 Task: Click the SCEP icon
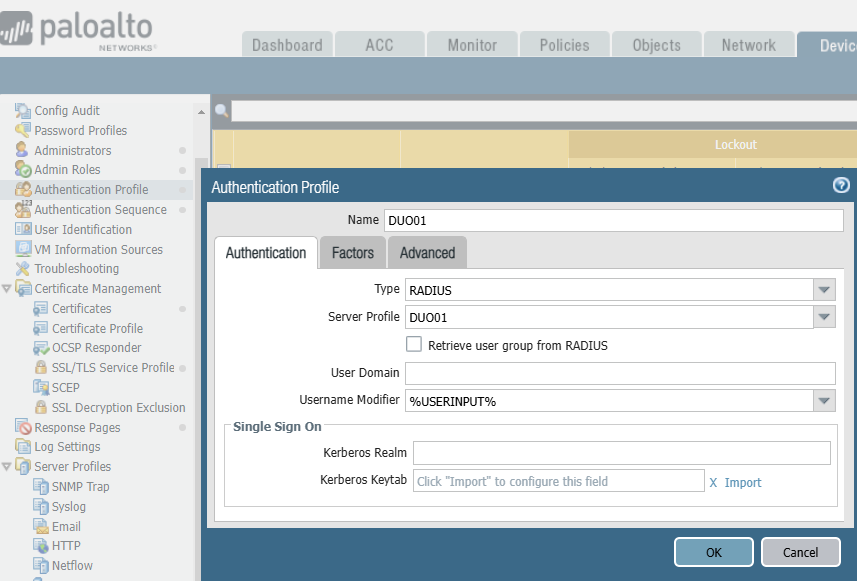click(x=40, y=388)
